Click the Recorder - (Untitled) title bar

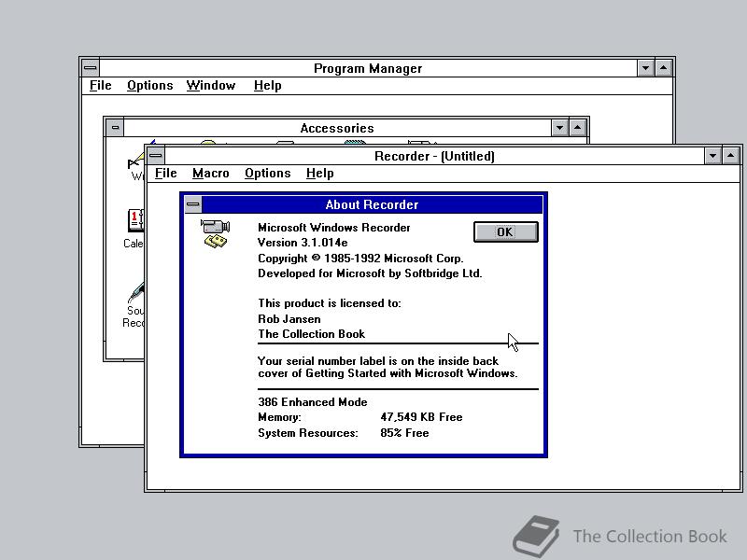434,156
